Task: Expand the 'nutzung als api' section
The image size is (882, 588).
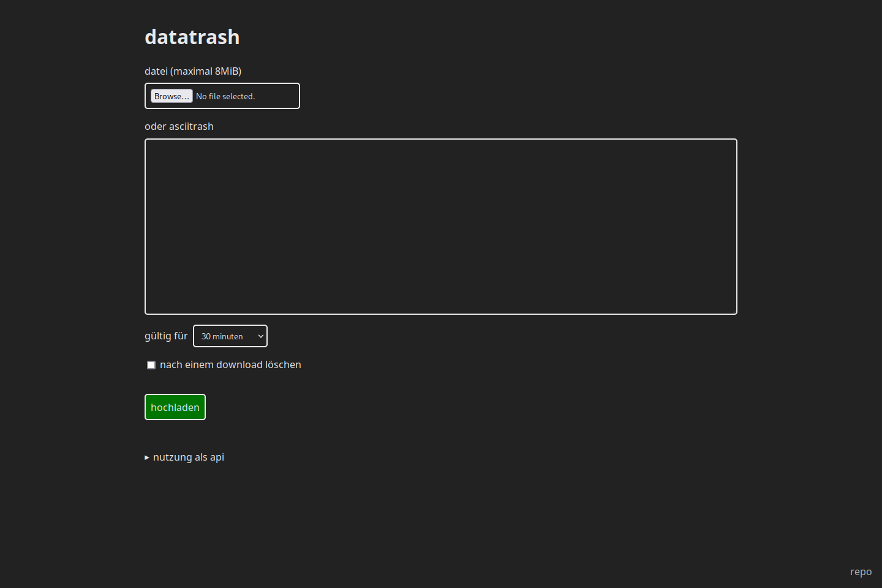Action: 184,457
